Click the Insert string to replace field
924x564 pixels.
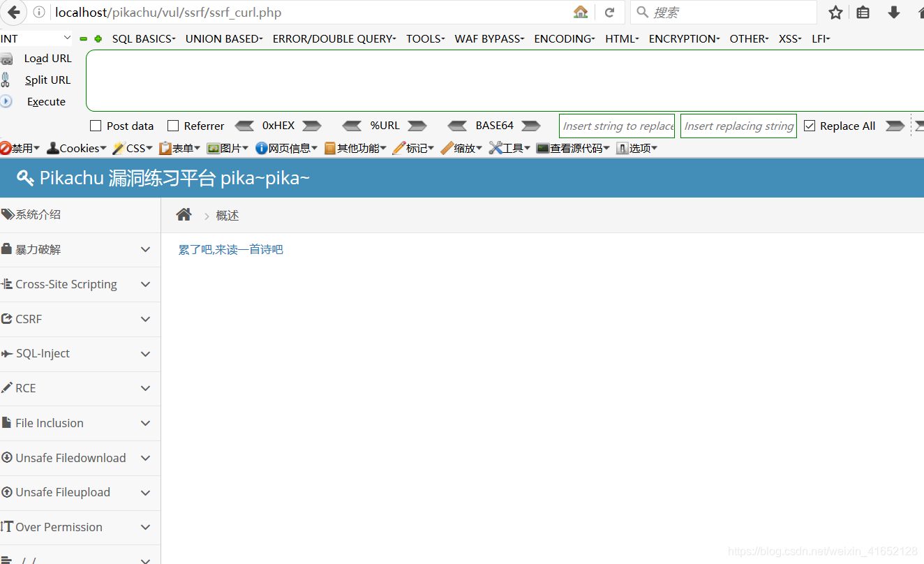click(617, 126)
